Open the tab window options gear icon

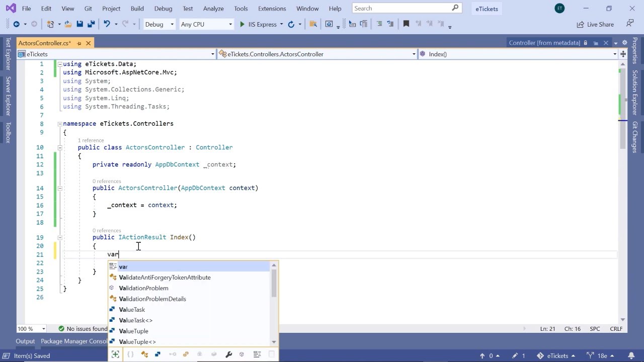(x=625, y=43)
